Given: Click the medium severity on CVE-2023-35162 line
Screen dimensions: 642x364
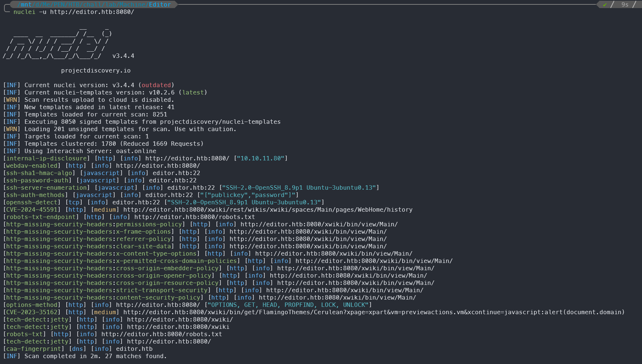Looking at the screenshot, I should pos(105,312).
